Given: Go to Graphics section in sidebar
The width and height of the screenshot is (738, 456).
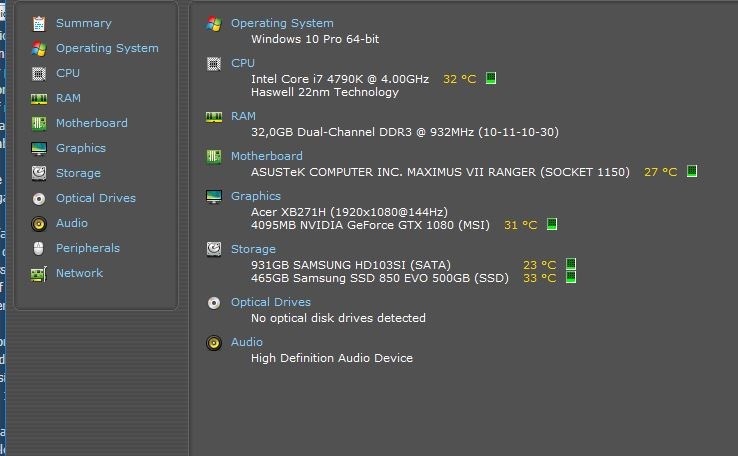Looking at the screenshot, I should coord(81,148).
